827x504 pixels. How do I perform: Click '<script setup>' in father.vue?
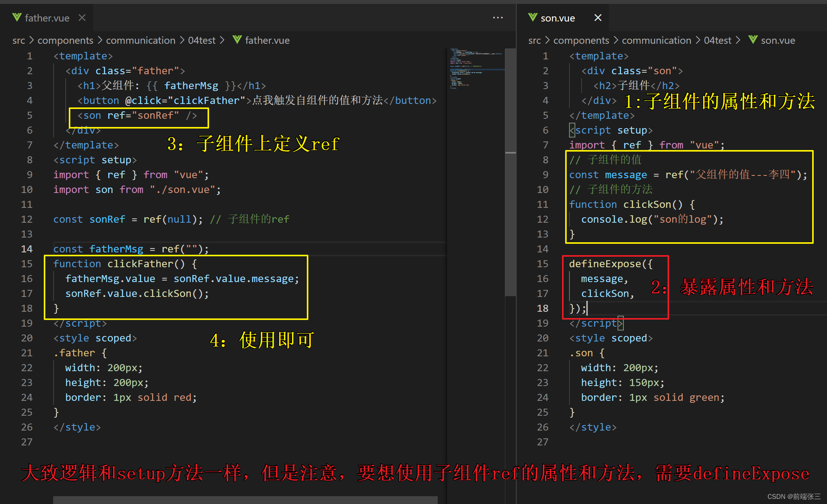pyautogui.click(x=95, y=160)
